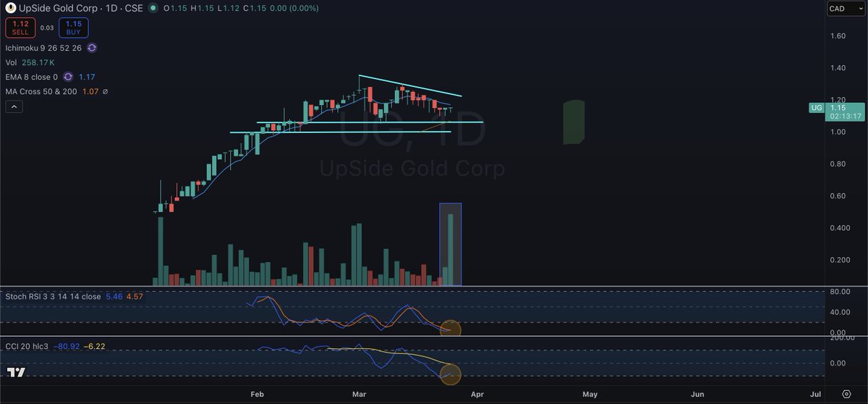Open chart settings gear icon

click(x=846, y=394)
